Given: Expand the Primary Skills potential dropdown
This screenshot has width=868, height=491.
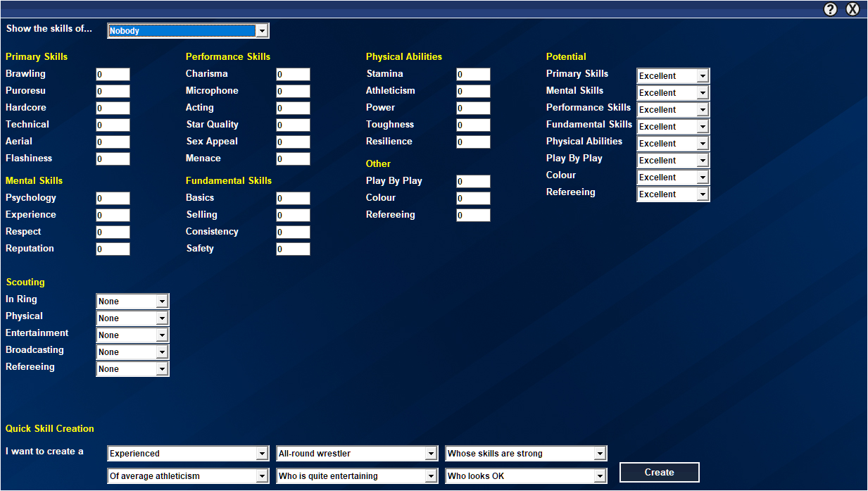Looking at the screenshot, I should [x=672, y=76].
